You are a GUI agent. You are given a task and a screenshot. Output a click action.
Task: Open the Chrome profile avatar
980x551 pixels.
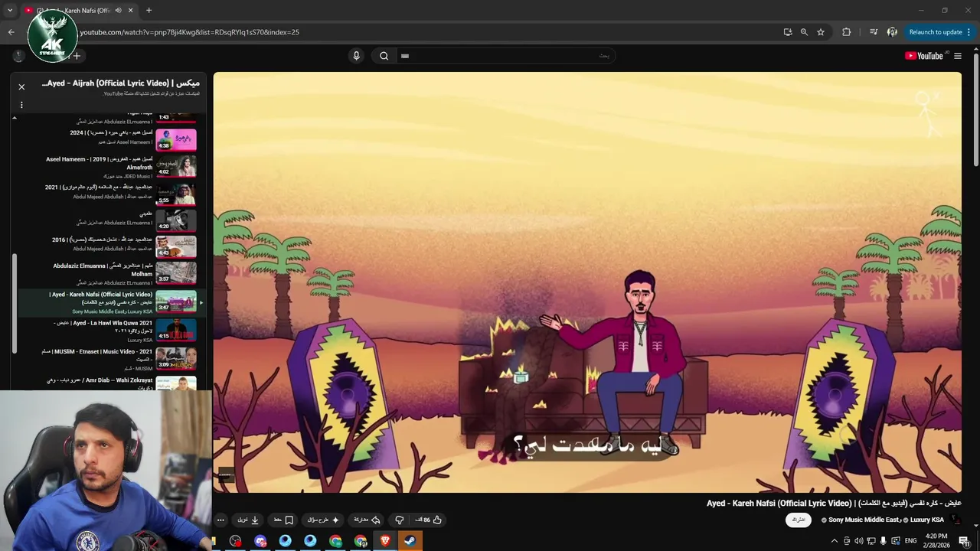892,32
